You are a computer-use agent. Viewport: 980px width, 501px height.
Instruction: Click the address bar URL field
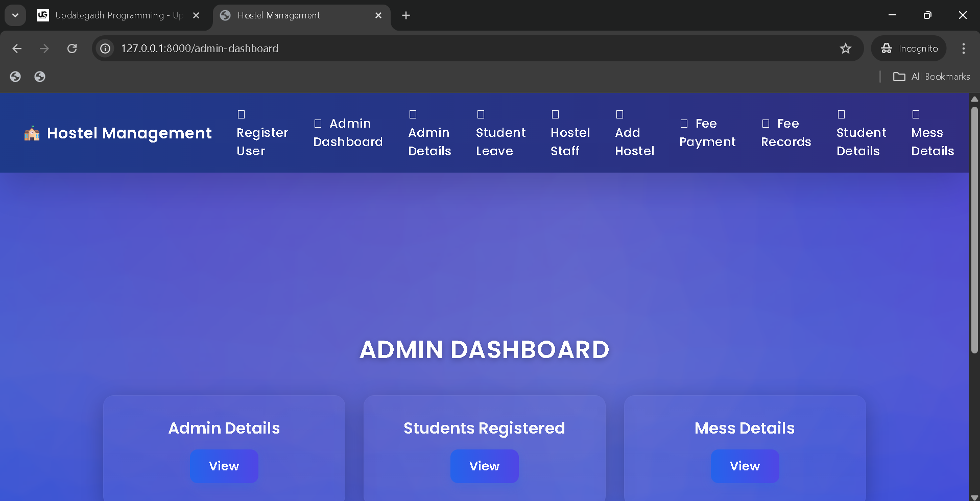460,49
